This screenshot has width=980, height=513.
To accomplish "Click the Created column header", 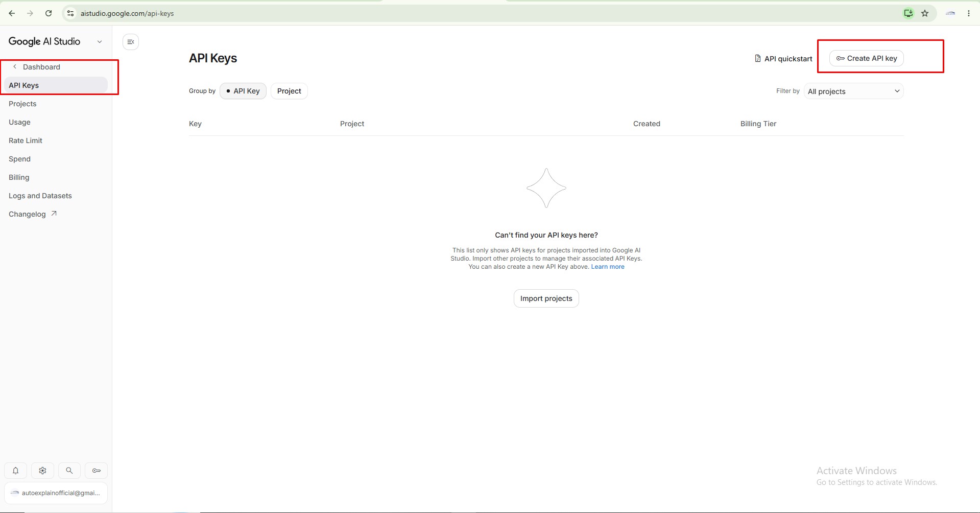I will pos(647,124).
